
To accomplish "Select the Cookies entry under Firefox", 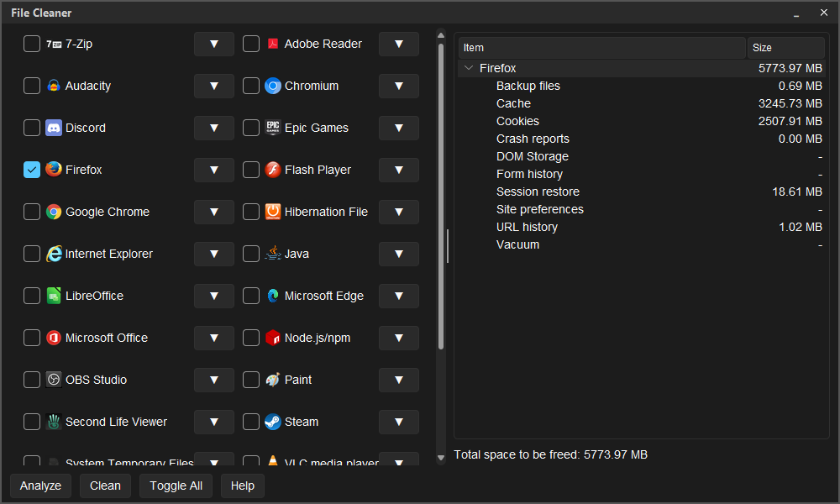I will (641, 121).
